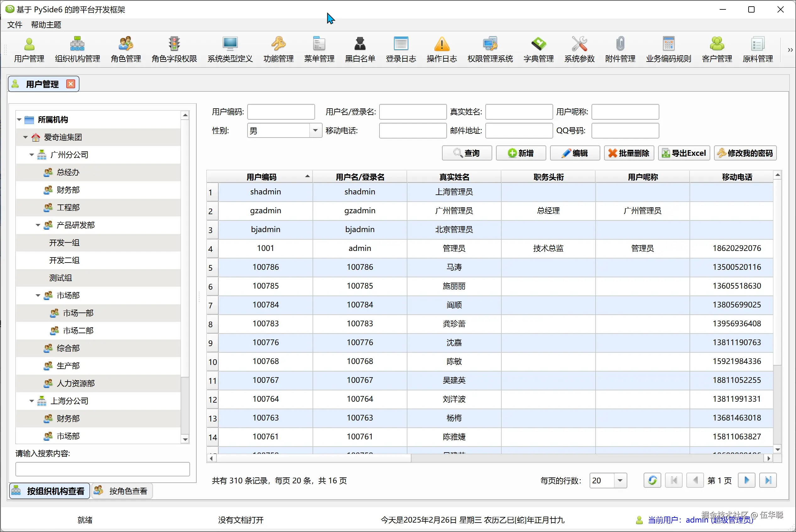Click the 导出Excel button

click(x=684, y=153)
